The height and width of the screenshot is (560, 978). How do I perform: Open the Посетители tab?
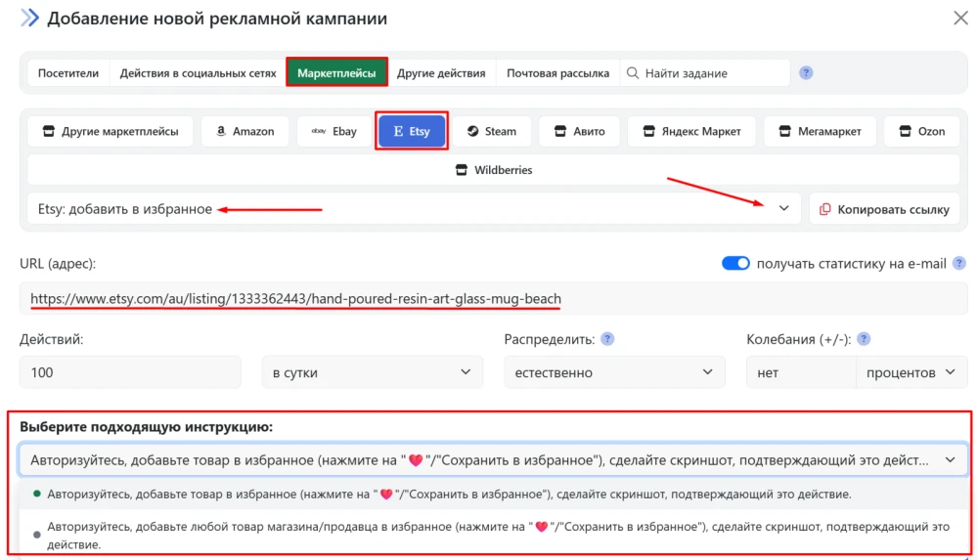point(68,73)
